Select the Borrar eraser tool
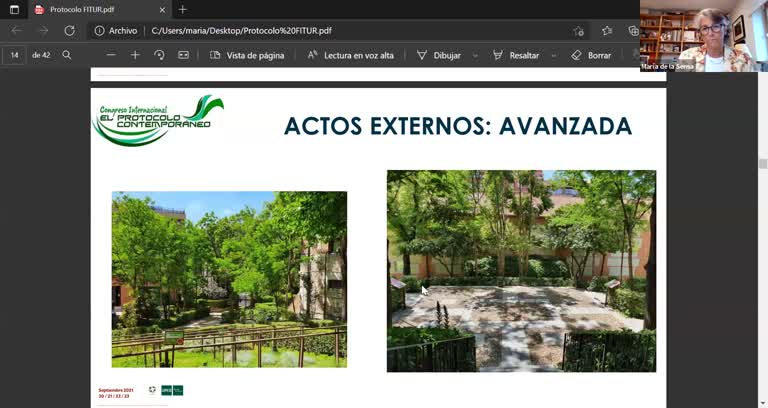 (x=591, y=55)
